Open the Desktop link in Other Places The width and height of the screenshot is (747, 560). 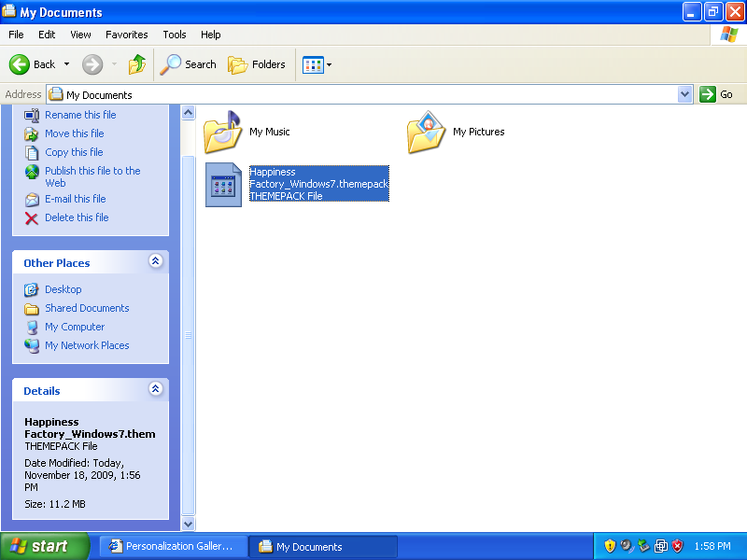pyautogui.click(x=63, y=289)
